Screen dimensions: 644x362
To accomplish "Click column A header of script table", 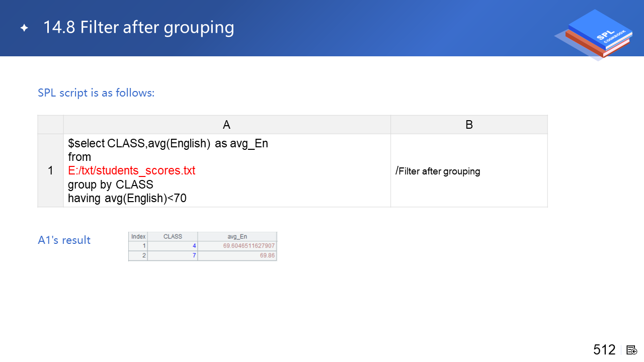I will [226, 125].
